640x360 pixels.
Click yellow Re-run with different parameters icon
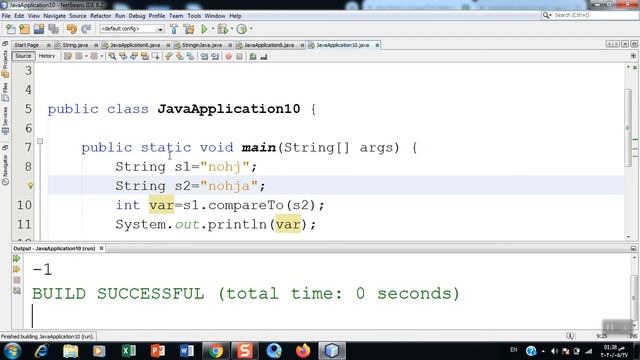[17, 269]
